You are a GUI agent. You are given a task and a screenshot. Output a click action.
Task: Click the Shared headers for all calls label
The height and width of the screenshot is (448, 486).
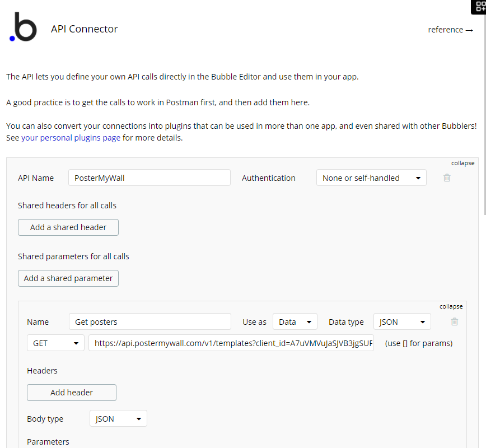point(67,206)
